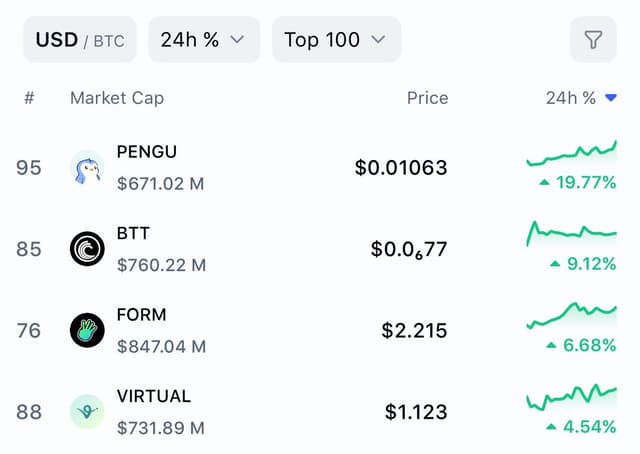The image size is (640, 454).
Task: Expand the 24h % timeframe dropdown
Action: (204, 40)
